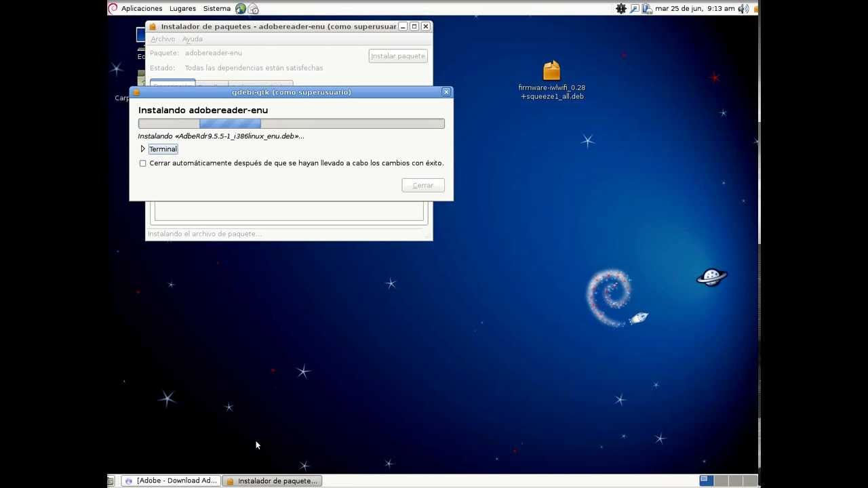The width and height of the screenshot is (868, 488).
Task: Switch to Adobe - Download taskbar window
Action: click(x=171, y=481)
